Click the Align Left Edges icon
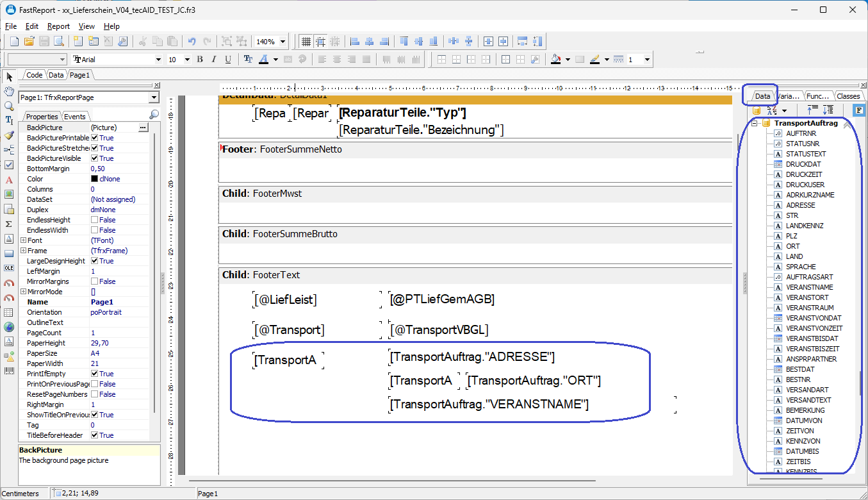This screenshot has height=500, width=868. tap(354, 41)
